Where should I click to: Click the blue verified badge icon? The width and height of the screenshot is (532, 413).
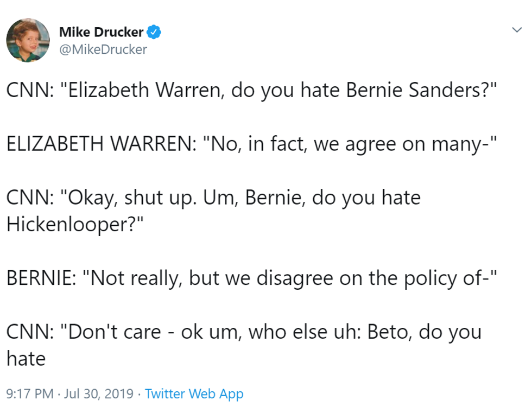[x=154, y=33]
